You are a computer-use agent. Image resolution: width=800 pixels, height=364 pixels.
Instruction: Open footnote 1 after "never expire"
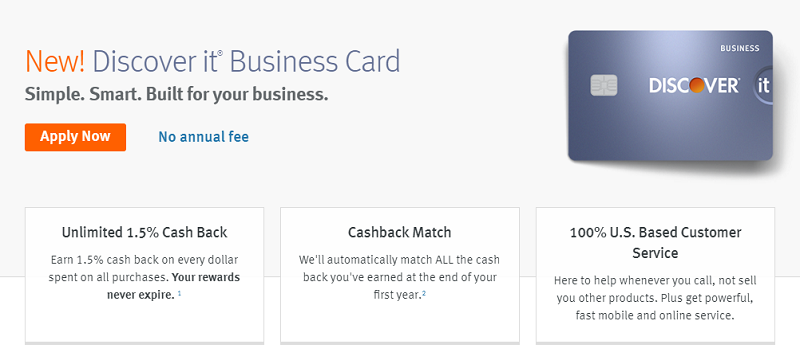click(180, 294)
